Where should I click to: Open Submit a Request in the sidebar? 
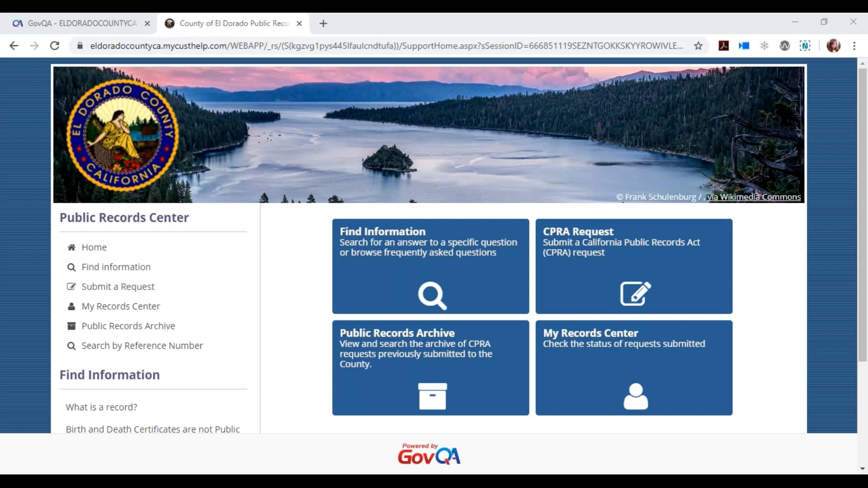pos(118,286)
